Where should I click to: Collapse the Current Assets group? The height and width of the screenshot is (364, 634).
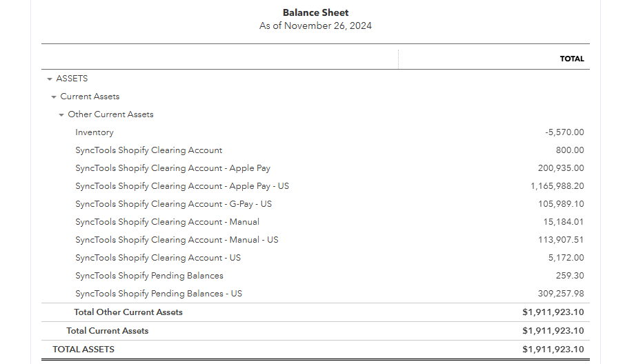[x=54, y=97]
